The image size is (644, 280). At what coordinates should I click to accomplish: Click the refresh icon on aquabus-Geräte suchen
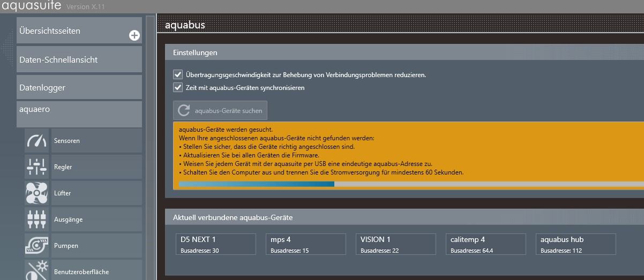point(184,110)
